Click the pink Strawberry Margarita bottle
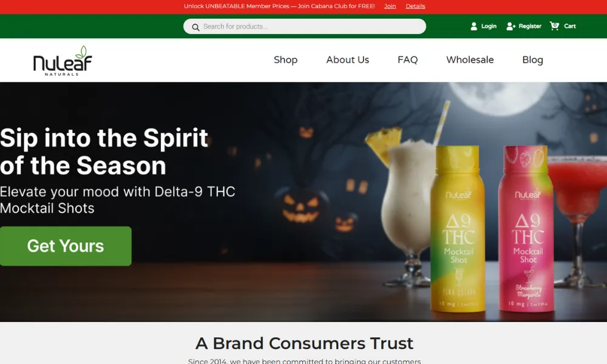 (x=527, y=228)
